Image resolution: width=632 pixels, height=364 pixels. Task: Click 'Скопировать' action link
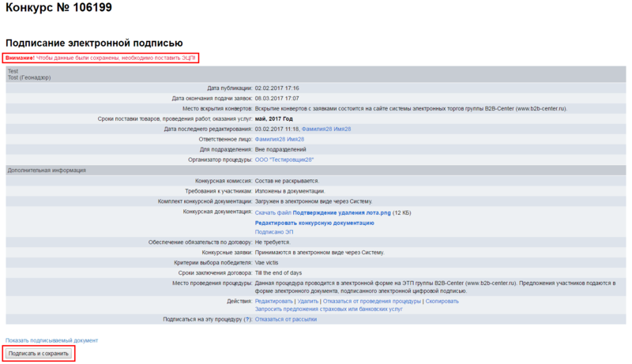pyautogui.click(x=442, y=301)
